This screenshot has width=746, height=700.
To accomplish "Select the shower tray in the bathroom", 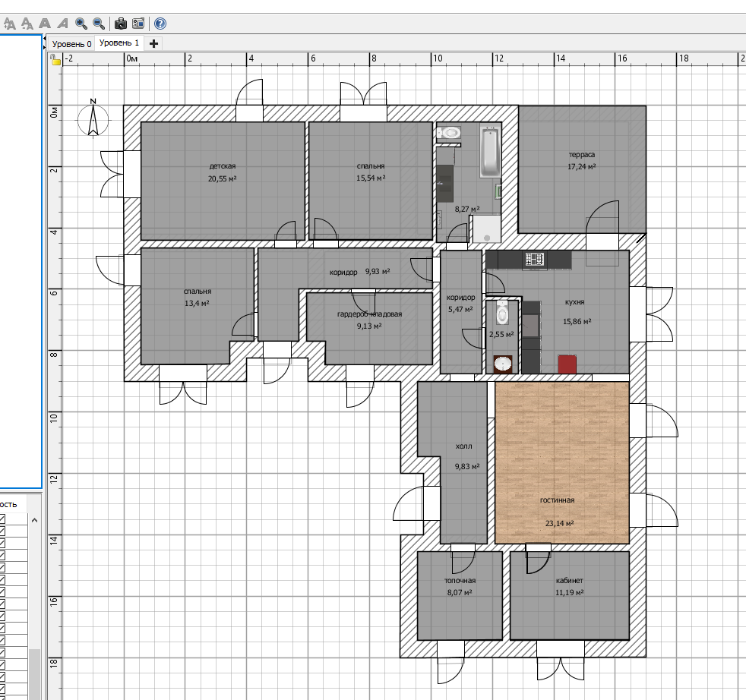I will pyautogui.click(x=487, y=229).
